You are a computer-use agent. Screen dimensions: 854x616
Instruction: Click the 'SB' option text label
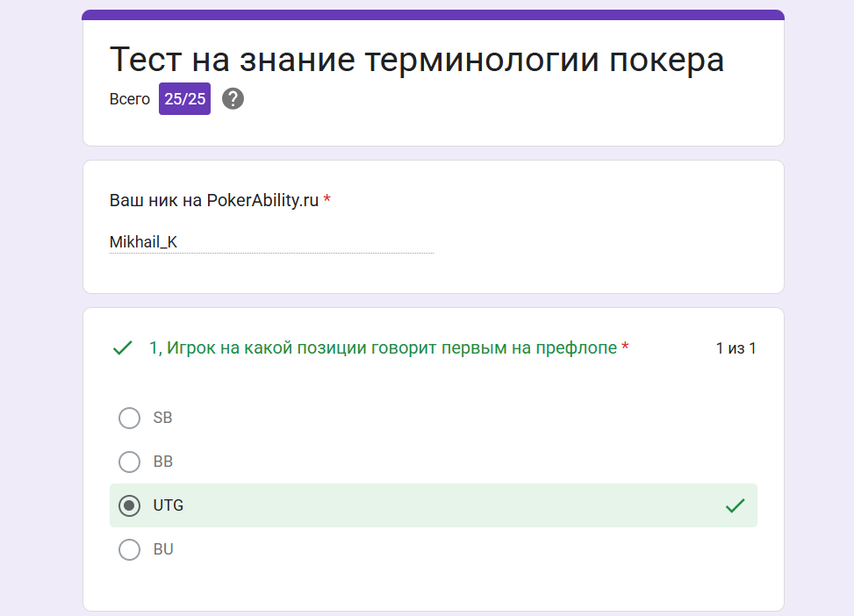(163, 418)
